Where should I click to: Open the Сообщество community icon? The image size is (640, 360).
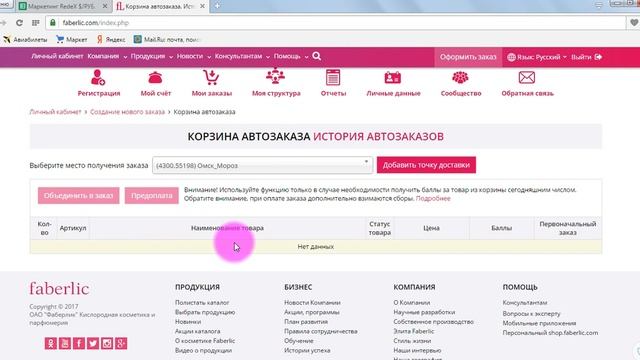point(460,77)
